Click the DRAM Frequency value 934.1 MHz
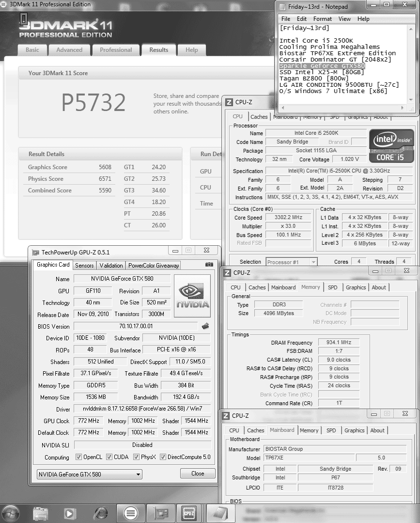 (339, 342)
